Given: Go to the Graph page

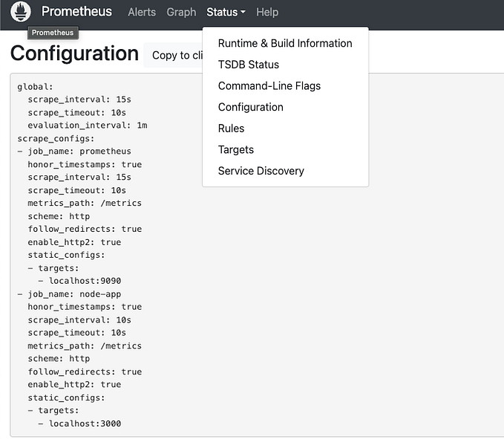Looking at the screenshot, I should 181,12.
